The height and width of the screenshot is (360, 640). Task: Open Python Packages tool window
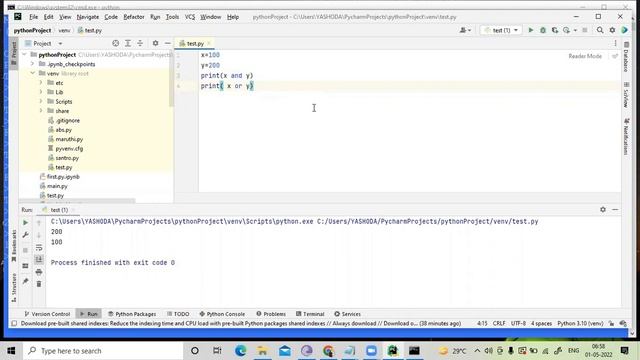(132, 314)
